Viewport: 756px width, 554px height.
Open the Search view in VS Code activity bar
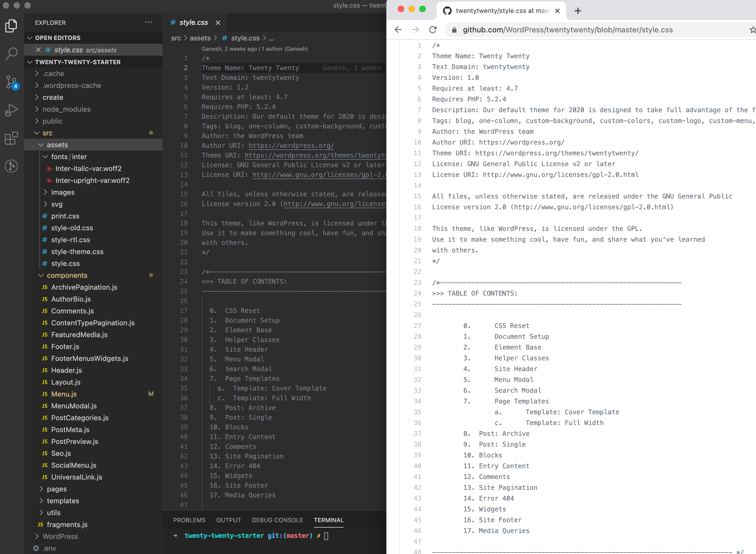pos(11,54)
